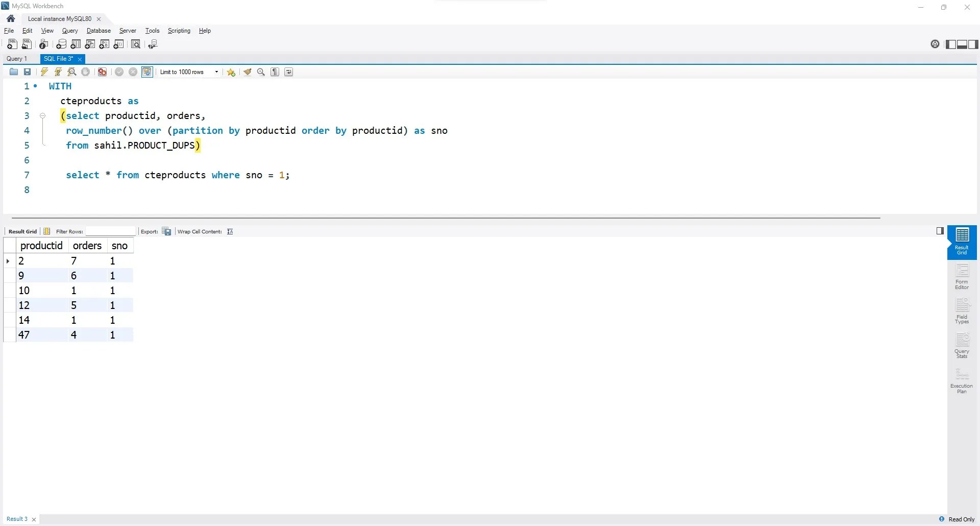
Task: Expand the Field Types sidebar panel
Action: pyautogui.click(x=962, y=313)
